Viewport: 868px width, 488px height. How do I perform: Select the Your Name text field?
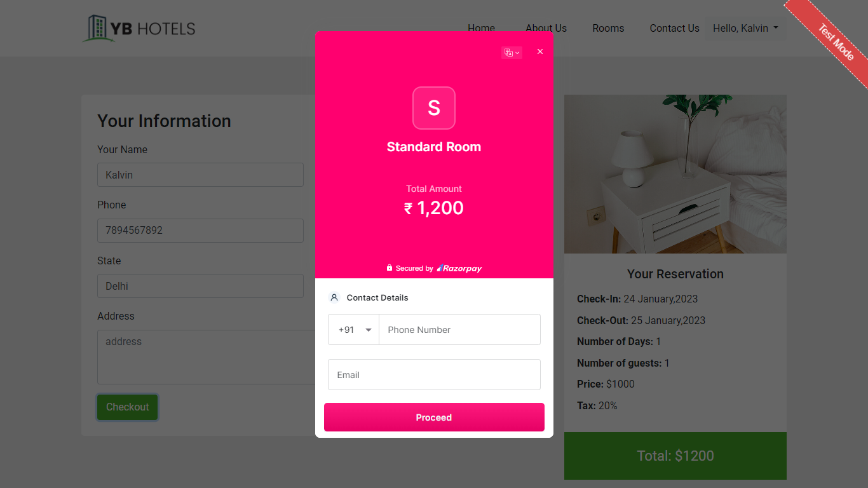pyautogui.click(x=200, y=175)
